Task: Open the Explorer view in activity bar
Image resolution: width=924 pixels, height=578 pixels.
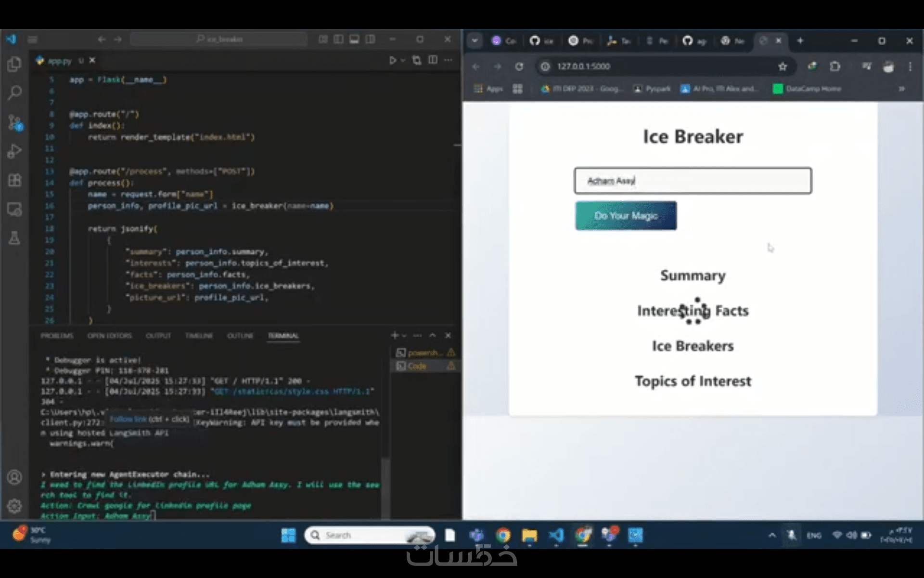Action: pyautogui.click(x=14, y=64)
